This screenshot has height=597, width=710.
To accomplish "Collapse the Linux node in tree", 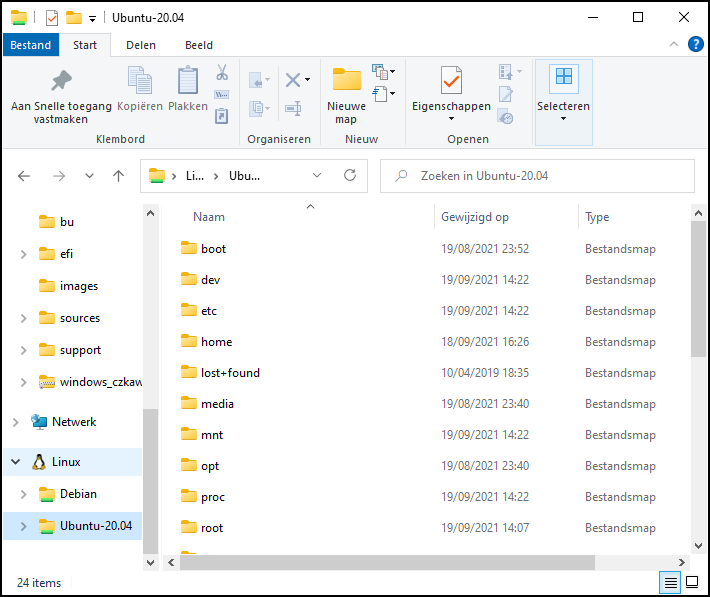I will (16, 462).
